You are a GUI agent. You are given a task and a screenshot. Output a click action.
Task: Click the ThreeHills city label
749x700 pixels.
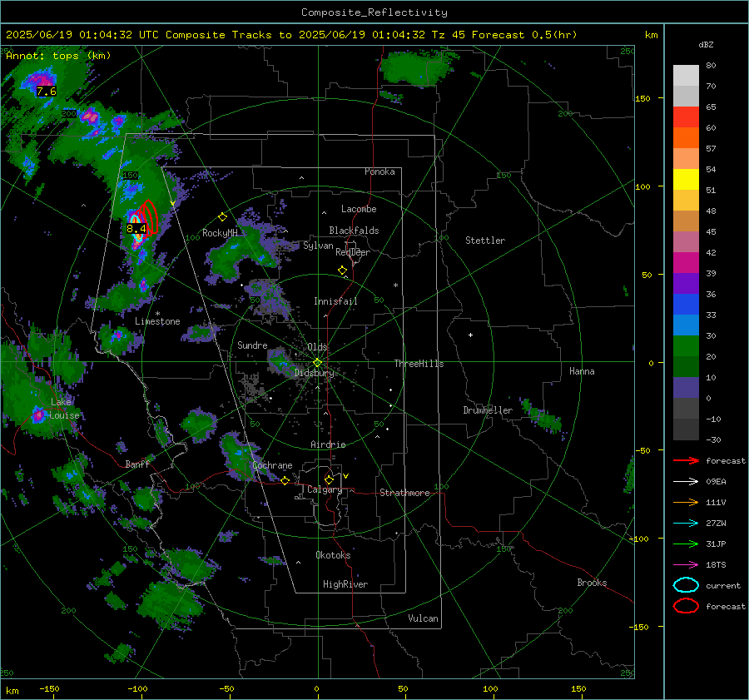click(419, 364)
